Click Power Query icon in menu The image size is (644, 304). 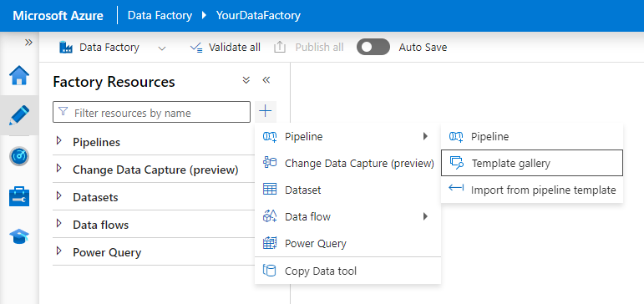[270, 243]
